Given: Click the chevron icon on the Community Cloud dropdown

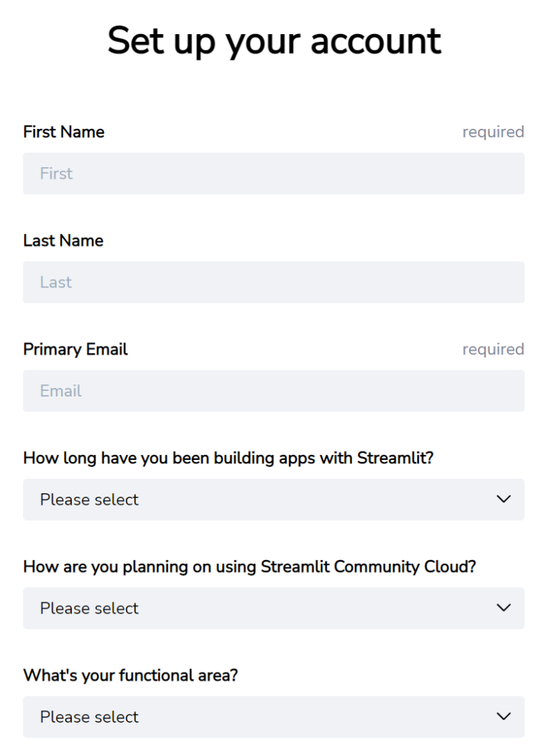Looking at the screenshot, I should [503, 608].
